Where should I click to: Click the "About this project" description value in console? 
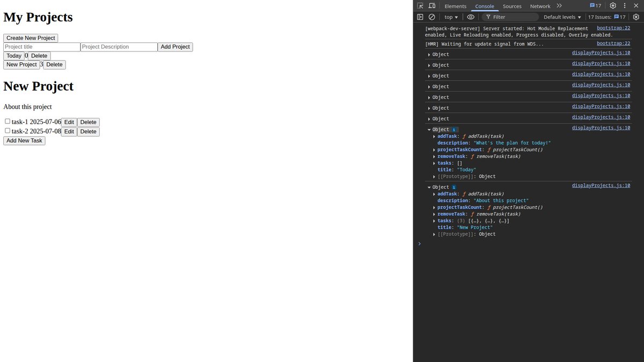(x=501, y=201)
